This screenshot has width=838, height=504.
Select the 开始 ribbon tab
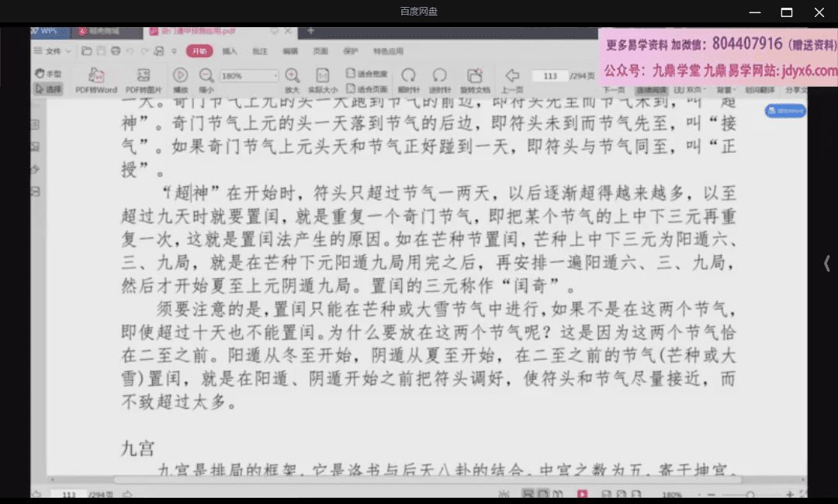[199, 51]
